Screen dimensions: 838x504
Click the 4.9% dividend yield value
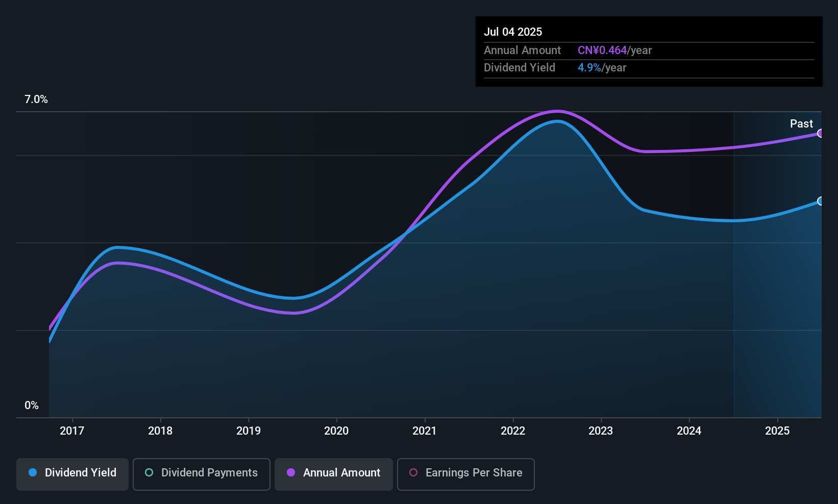(589, 68)
